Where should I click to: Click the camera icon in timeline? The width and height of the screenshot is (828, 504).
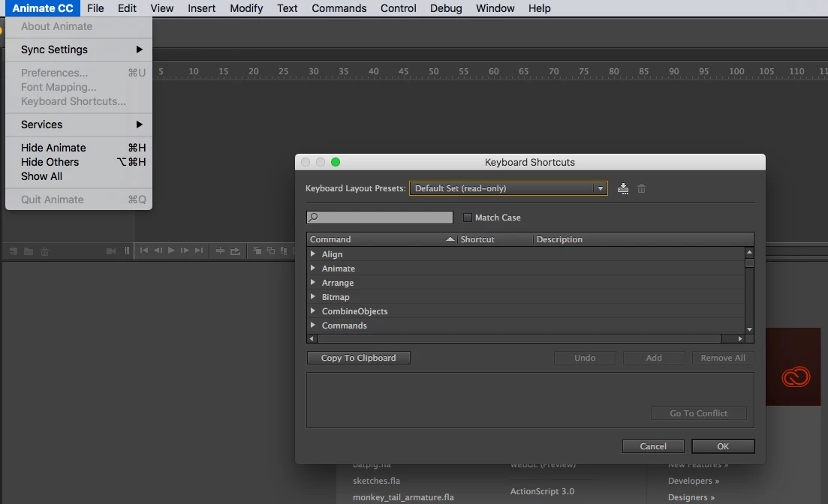(x=111, y=251)
